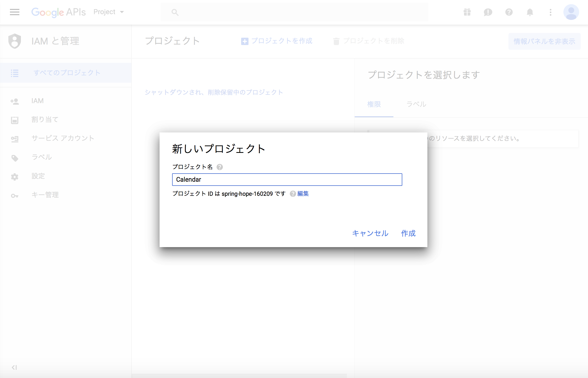Open the Project selector dropdown
This screenshot has width=588, height=378.
[x=109, y=12]
